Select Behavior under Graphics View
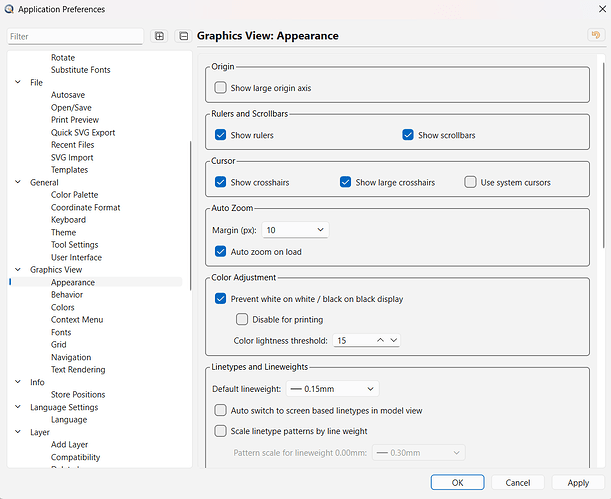 [67, 294]
